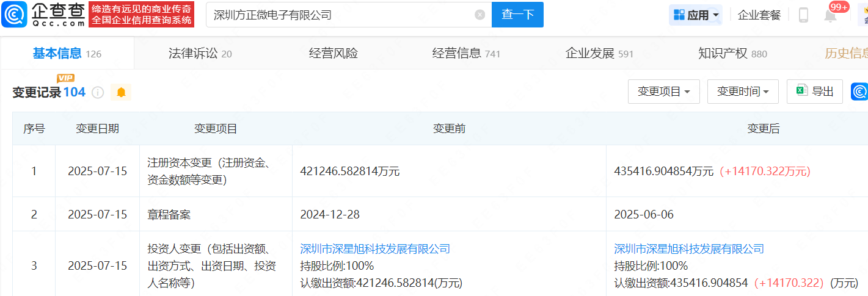Open the 应用 dropdown menu
Screen dimensions: 868x296
click(x=696, y=15)
